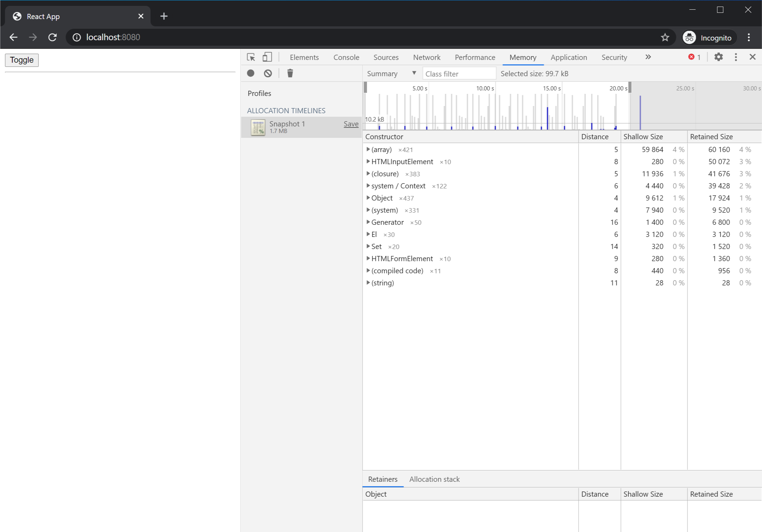Screen dimensions: 762x532
Task: Switch to the Console tab
Action: pos(346,57)
